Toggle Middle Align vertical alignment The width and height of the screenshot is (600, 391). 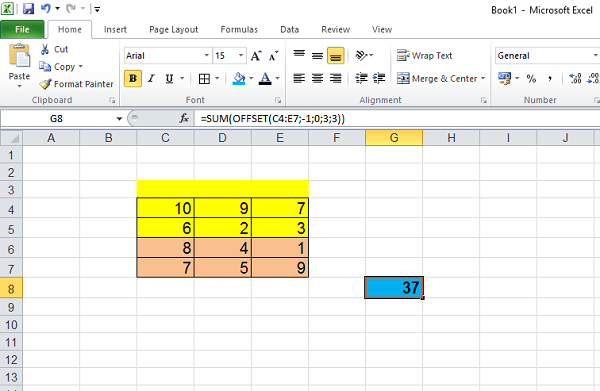(317, 55)
